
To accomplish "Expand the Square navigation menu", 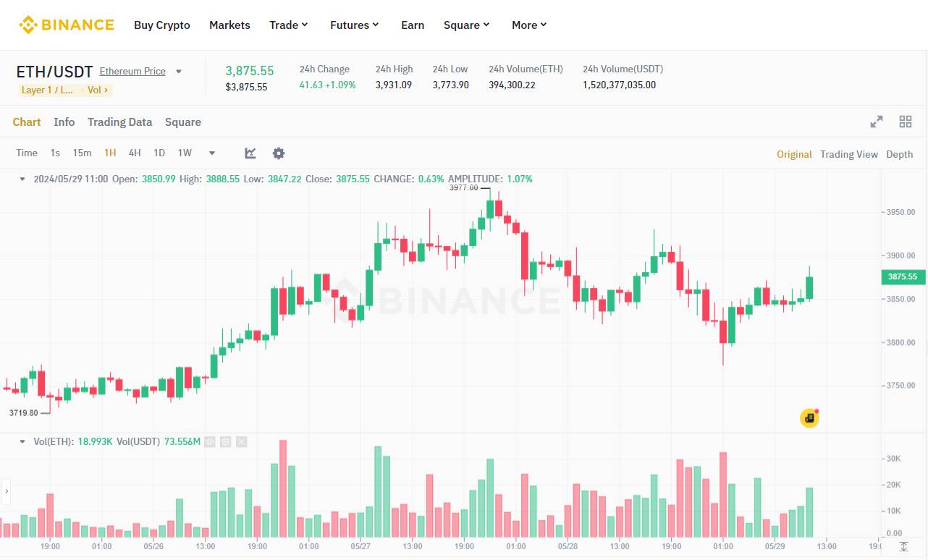I will pyautogui.click(x=467, y=25).
